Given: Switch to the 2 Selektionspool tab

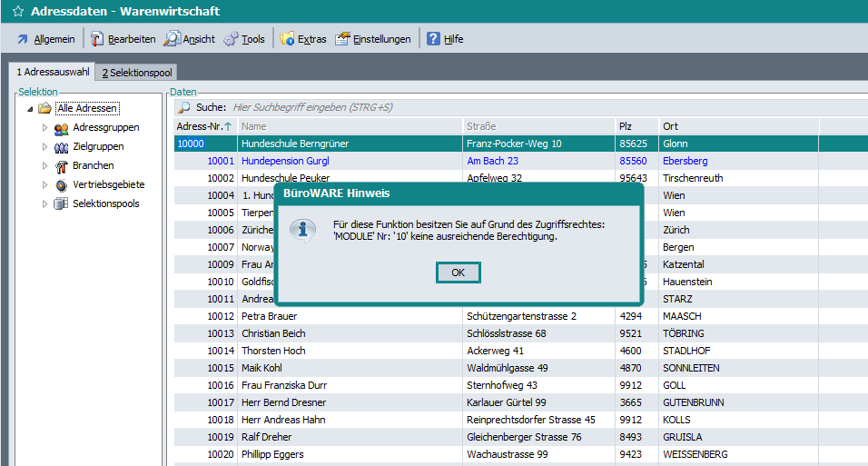Looking at the screenshot, I should [x=136, y=73].
